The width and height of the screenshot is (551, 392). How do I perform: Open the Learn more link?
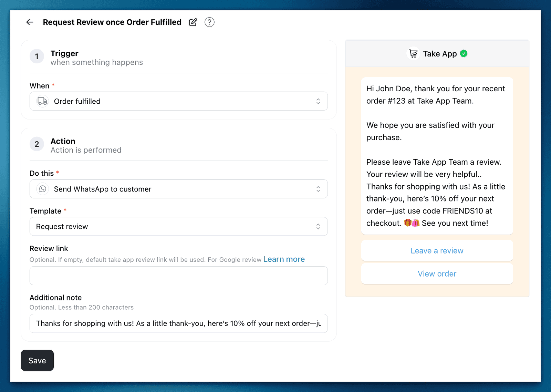point(284,259)
